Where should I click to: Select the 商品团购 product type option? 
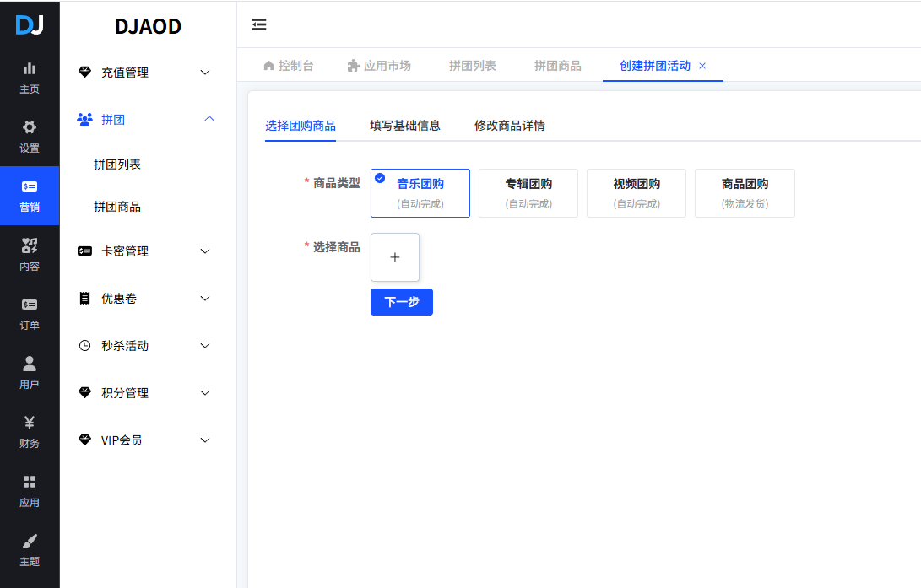(744, 192)
